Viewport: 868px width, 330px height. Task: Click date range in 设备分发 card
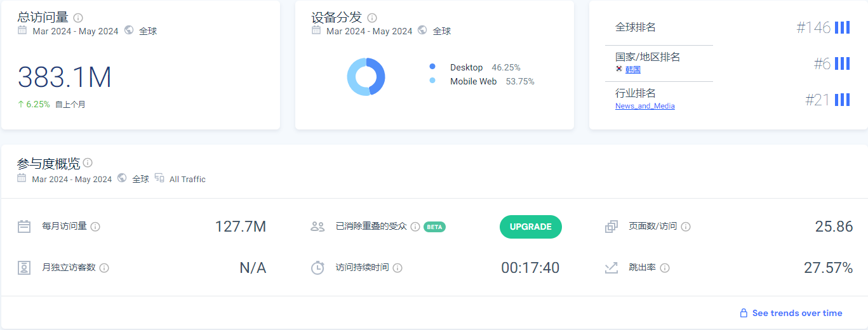pyautogui.click(x=370, y=31)
